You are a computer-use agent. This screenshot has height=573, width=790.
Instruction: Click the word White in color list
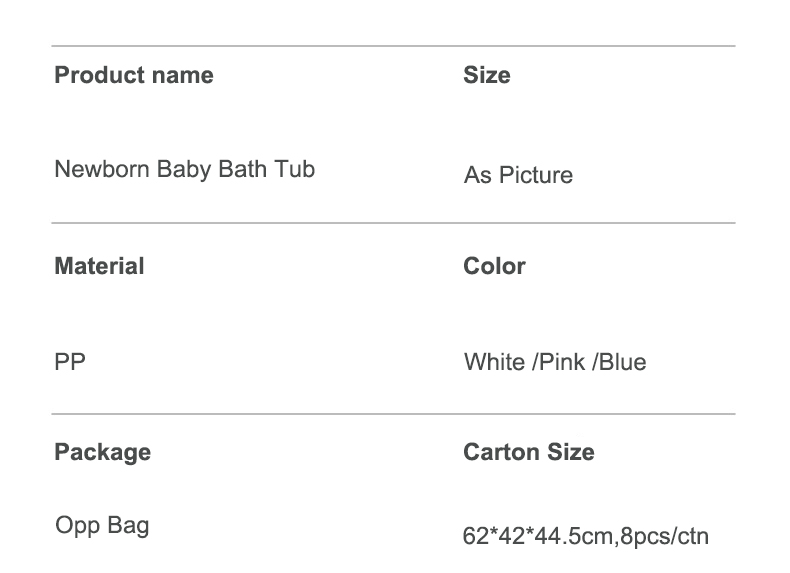[x=494, y=362]
